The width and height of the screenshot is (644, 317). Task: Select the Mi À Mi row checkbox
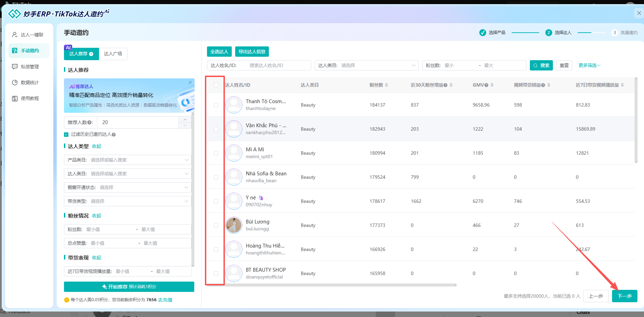pyautogui.click(x=216, y=153)
